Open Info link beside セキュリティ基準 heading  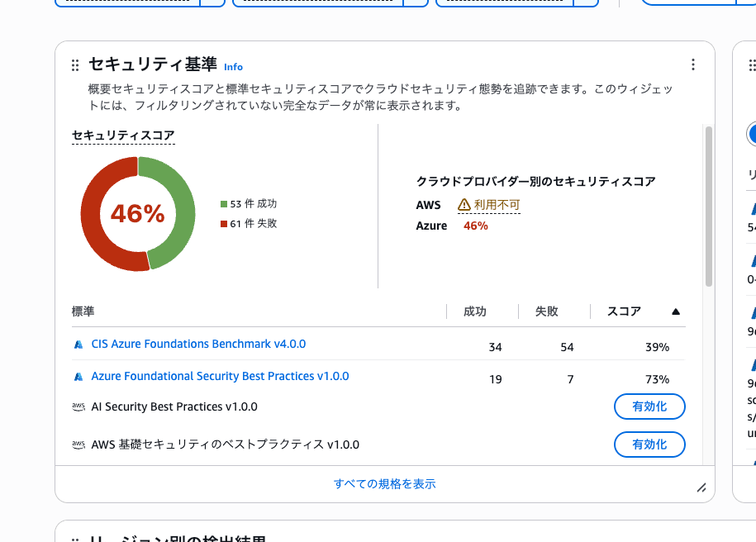[x=233, y=67]
